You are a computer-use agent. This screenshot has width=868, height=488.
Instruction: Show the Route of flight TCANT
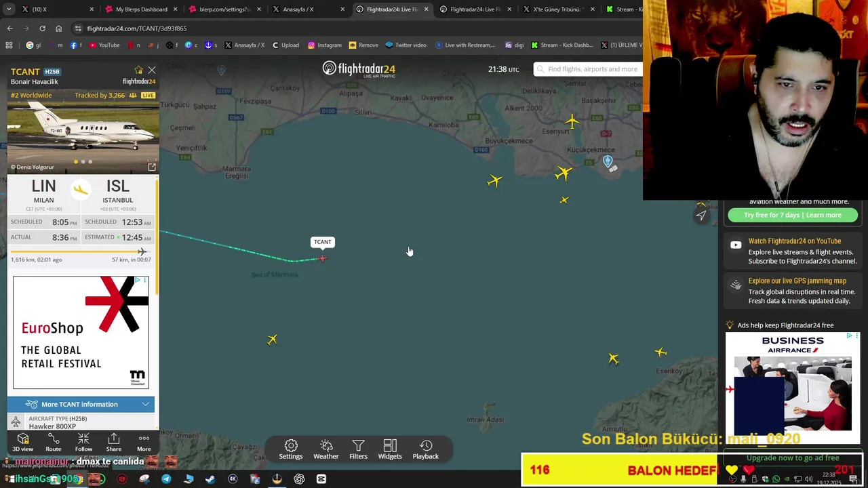click(x=54, y=443)
